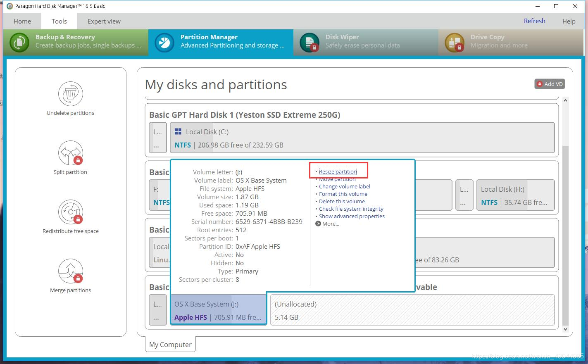Screen dimensions: 588x364
Task: Click the Undelete partitions icon
Action: tap(70, 94)
